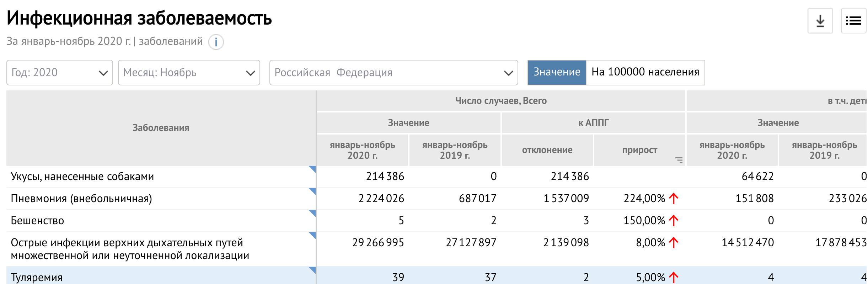The width and height of the screenshot is (868, 284).
Task: Open the Год: 2020 dropdown
Action: (59, 73)
